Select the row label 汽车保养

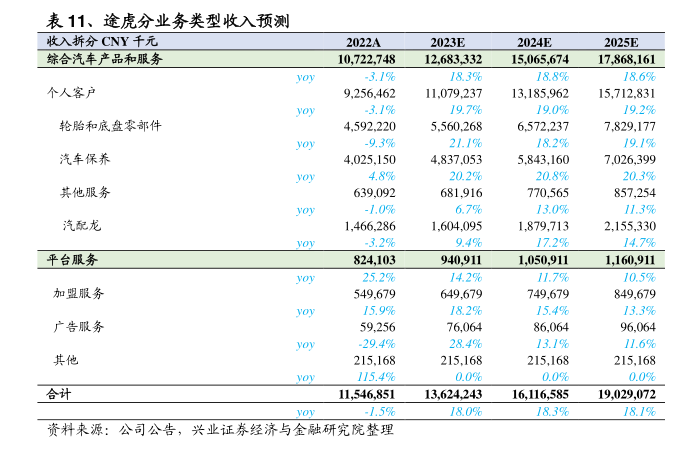point(85,159)
